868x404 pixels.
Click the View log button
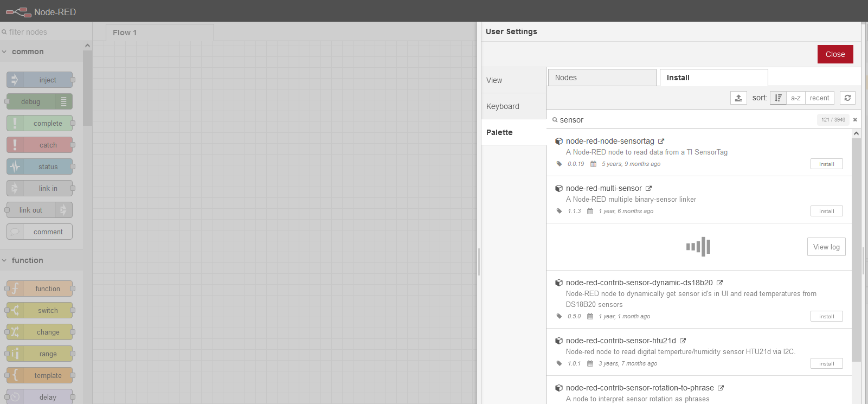point(826,247)
